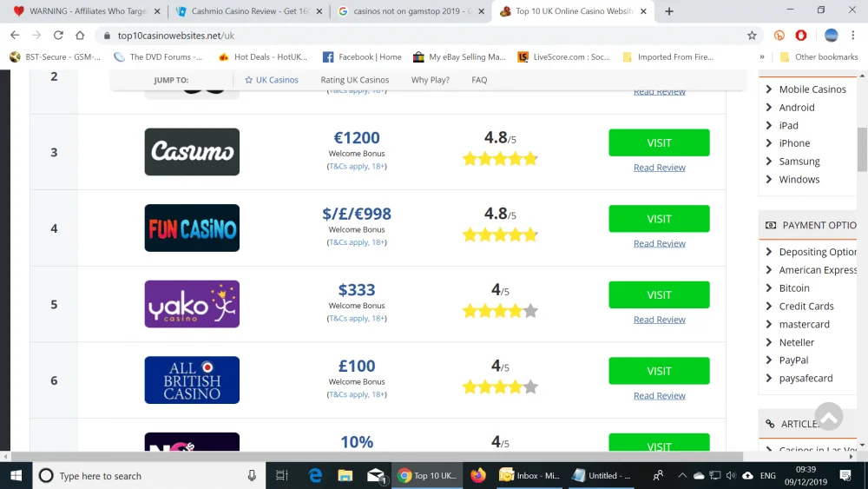This screenshot has width=868, height=489.
Task: Click Casumo five-star rating
Action: click(x=500, y=160)
